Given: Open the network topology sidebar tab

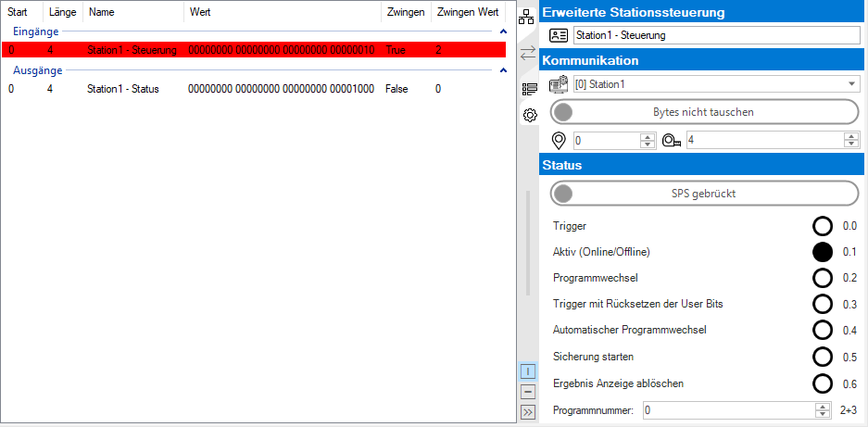Looking at the screenshot, I should click(527, 16).
